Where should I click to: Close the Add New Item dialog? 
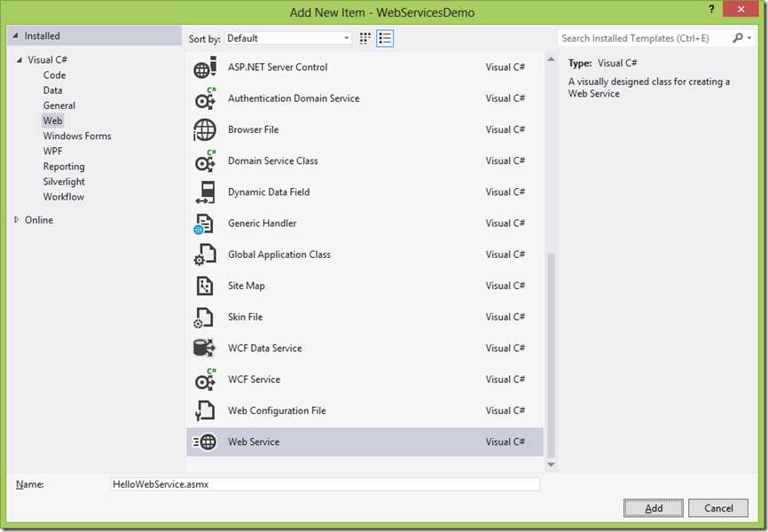coord(741,9)
